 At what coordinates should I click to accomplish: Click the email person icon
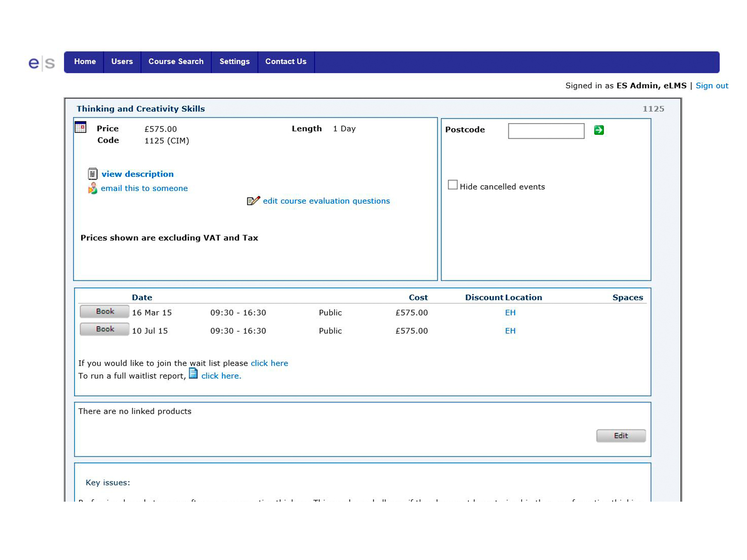point(93,188)
